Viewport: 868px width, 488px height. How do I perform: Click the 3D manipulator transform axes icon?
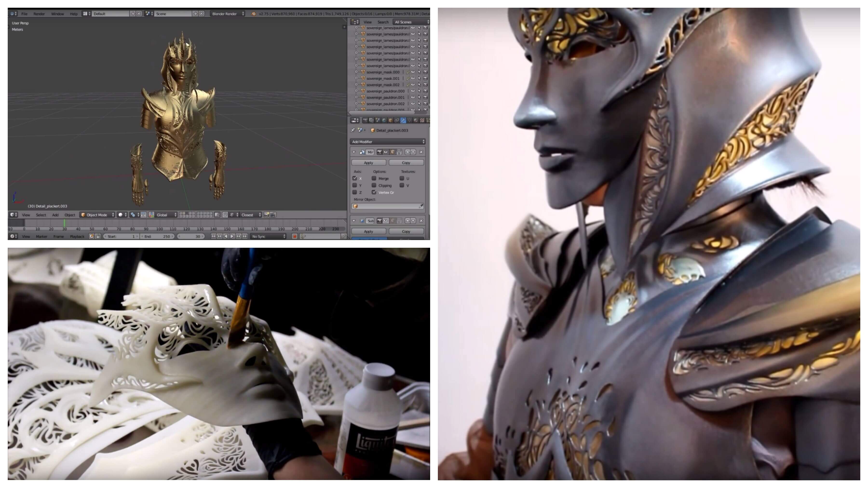pyautogui.click(x=152, y=215)
